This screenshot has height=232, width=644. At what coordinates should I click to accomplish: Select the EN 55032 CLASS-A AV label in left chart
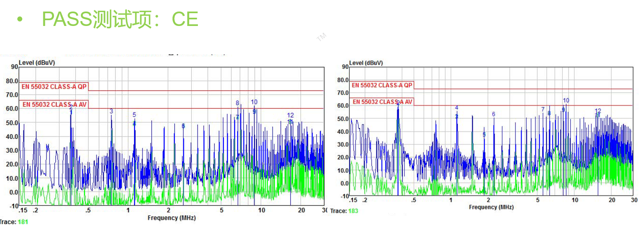click(54, 105)
